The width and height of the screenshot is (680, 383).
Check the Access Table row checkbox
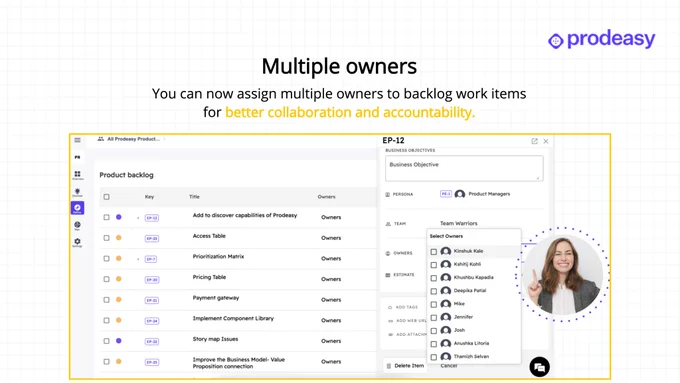click(106, 238)
